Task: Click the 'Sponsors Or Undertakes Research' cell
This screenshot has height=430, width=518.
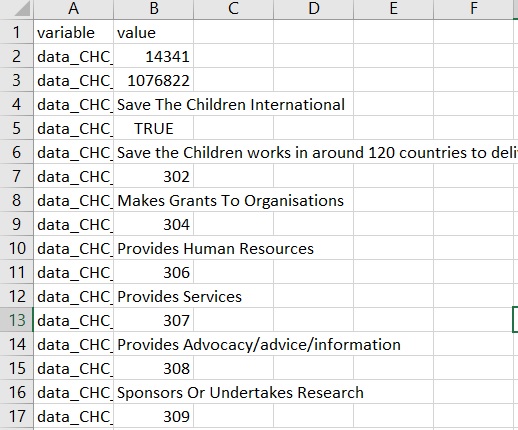Action: point(154,392)
